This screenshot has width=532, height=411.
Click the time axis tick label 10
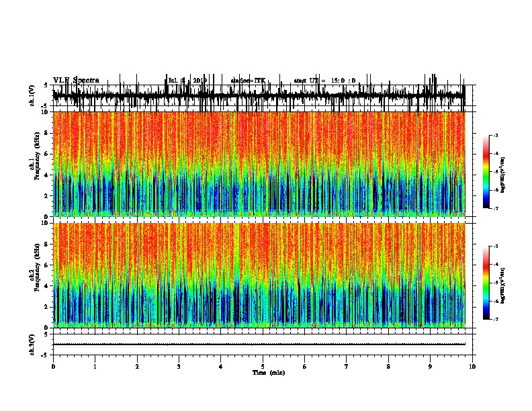pyautogui.click(x=472, y=367)
